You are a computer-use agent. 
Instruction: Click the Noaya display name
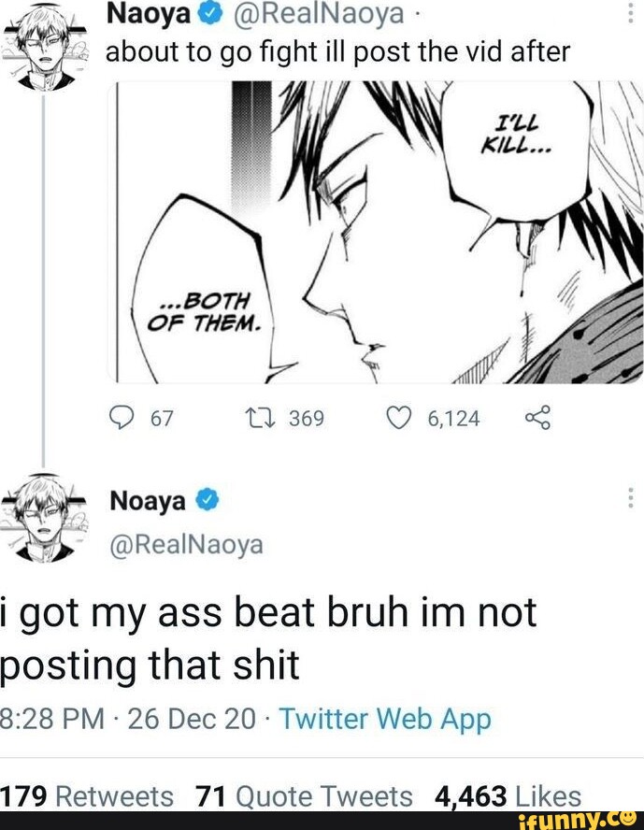pos(146,502)
